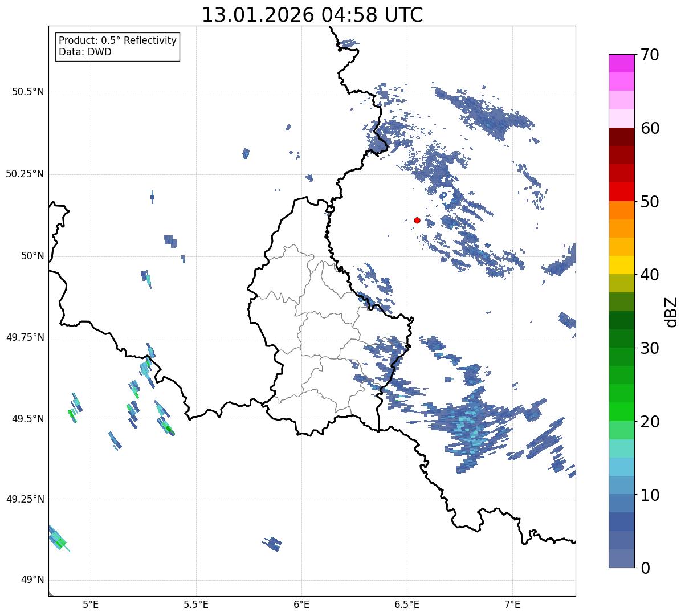Click the 49.5°N latitude label

[x=28, y=419]
